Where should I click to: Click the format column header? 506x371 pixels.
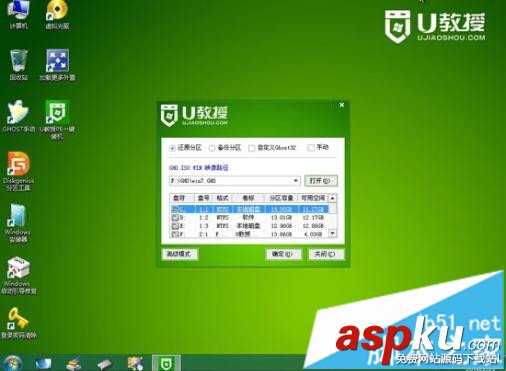point(222,198)
